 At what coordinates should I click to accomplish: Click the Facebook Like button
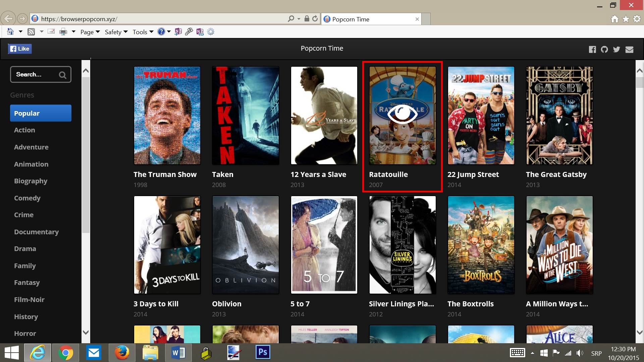(x=20, y=49)
